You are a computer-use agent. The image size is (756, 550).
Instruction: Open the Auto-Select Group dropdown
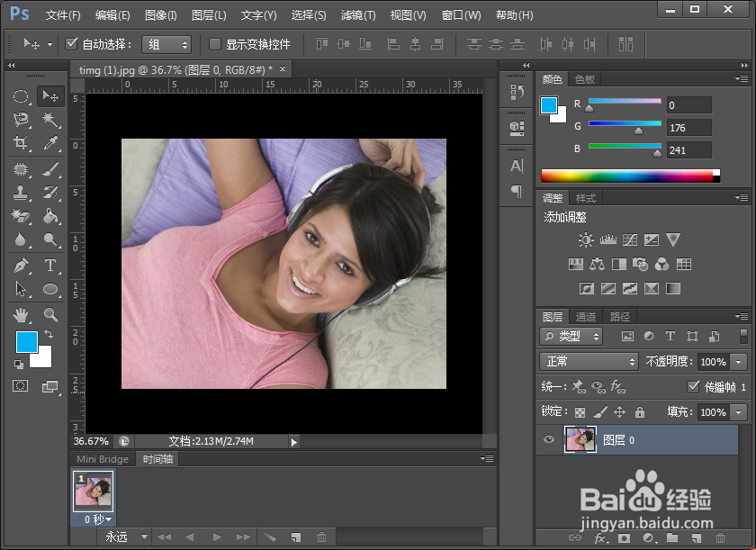(x=166, y=45)
